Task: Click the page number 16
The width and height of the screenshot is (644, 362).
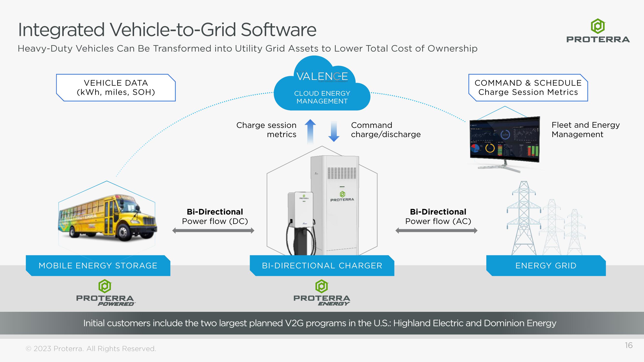Action: [x=629, y=345]
